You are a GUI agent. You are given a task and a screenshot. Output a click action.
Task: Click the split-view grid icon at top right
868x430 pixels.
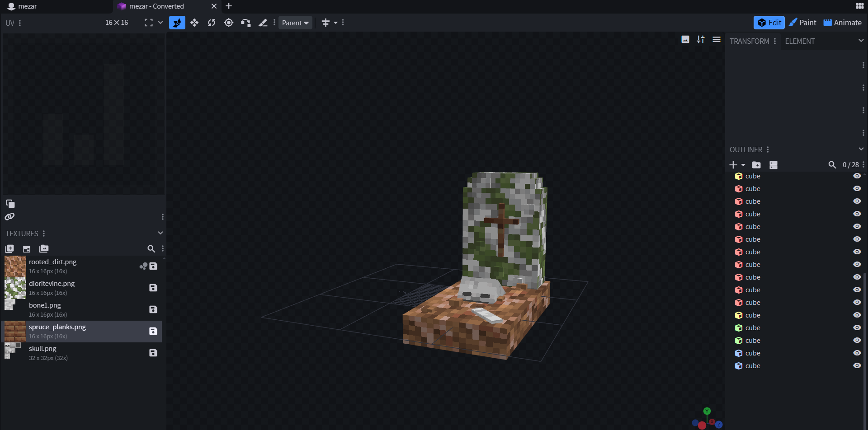[x=859, y=6]
